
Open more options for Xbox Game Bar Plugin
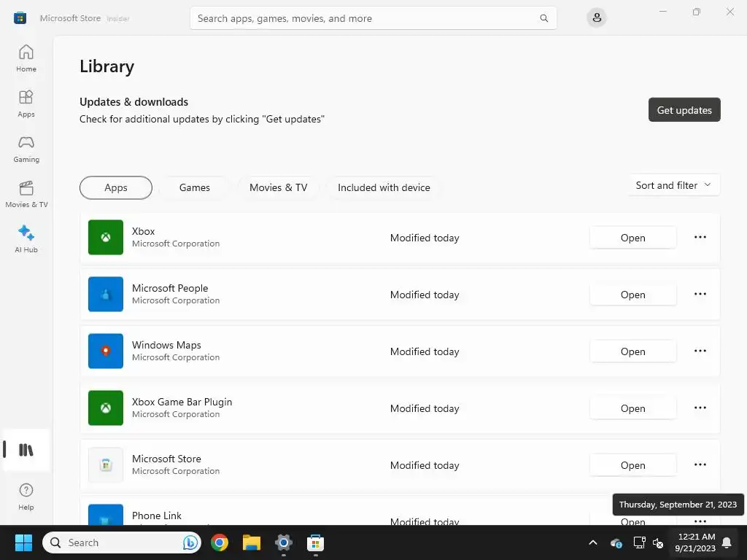(x=700, y=408)
